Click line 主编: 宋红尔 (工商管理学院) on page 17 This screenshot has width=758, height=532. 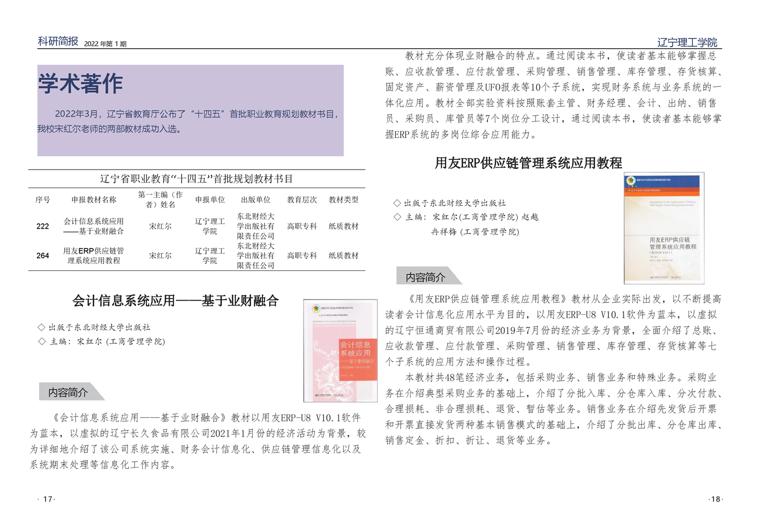(x=102, y=341)
